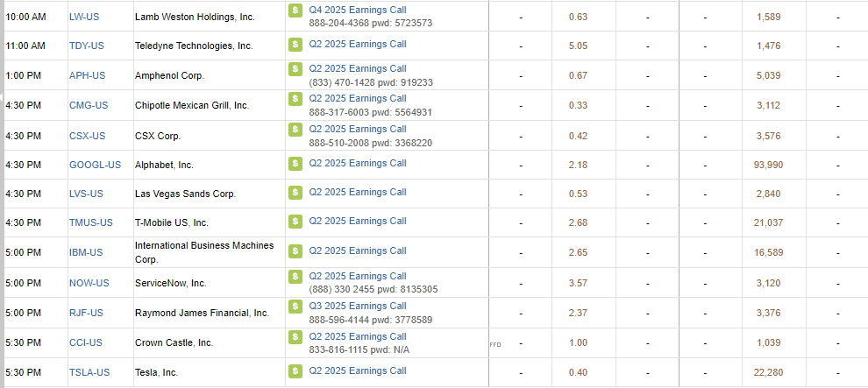Open IBM Q2 2025 Earnings Call link
The width and height of the screenshot is (868, 388).
coord(358,250)
